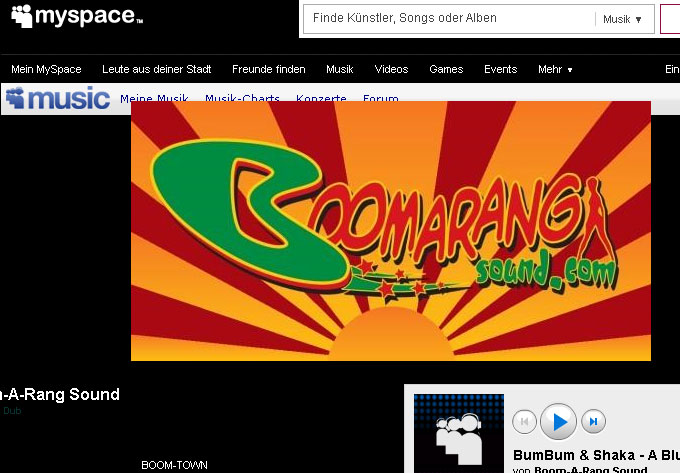
Task: Go to Leute aus deiner Stadt
Action: pos(157,69)
